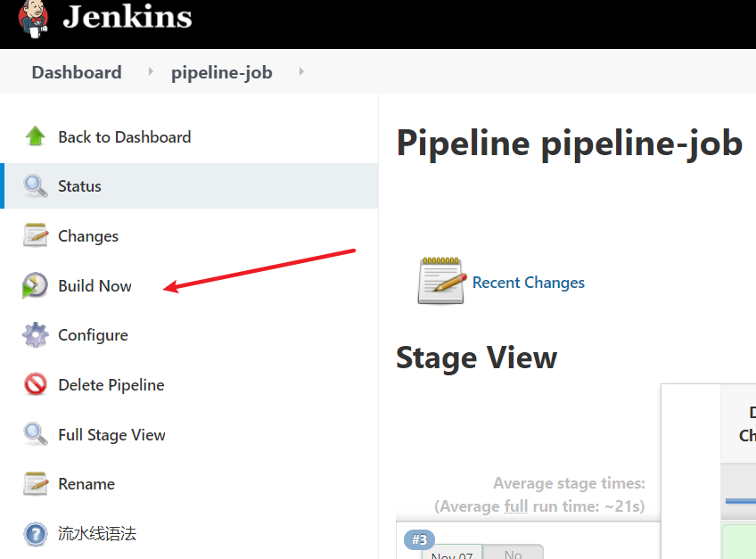Open pipeline-job in breadcrumb

(x=222, y=72)
